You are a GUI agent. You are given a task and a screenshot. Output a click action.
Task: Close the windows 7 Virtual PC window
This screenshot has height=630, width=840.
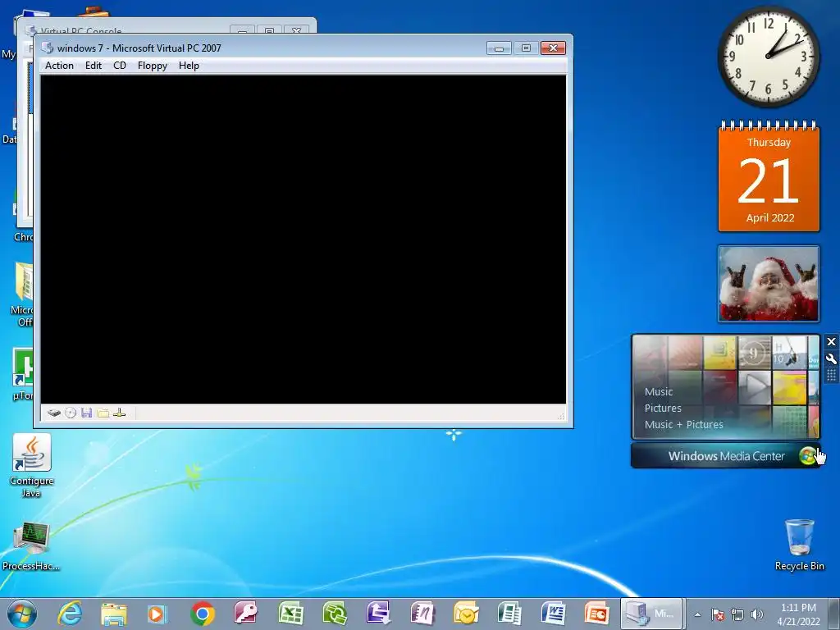pos(554,48)
